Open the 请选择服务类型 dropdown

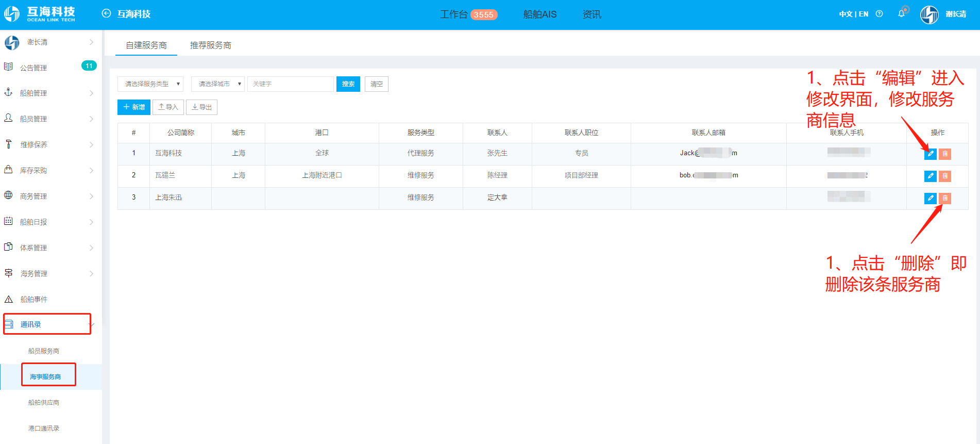click(x=150, y=84)
